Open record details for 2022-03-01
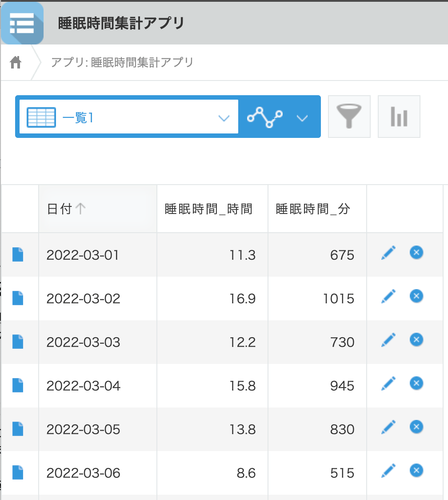This screenshot has height=500, width=448. pos(18,255)
